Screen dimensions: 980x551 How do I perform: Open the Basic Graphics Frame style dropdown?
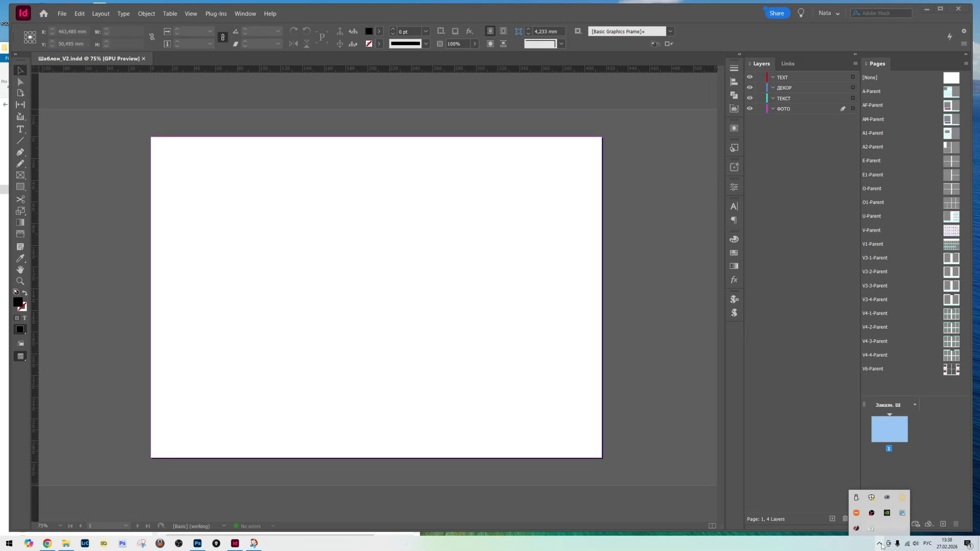click(x=670, y=31)
